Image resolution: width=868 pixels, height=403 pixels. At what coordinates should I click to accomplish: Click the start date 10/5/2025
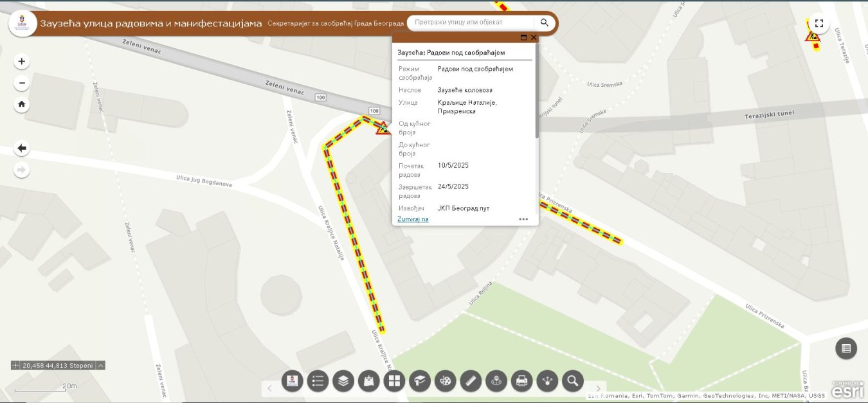(453, 166)
